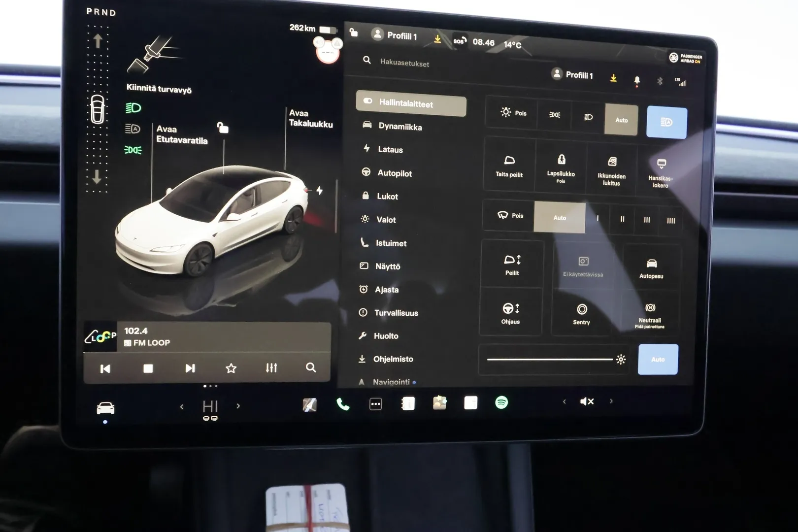Toggle the high beam headlights button

point(666,122)
